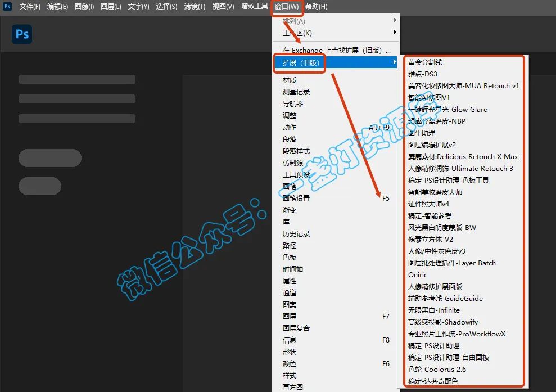Open the 增效工具 menu
The width and height of the screenshot is (556, 392).
pos(254,6)
